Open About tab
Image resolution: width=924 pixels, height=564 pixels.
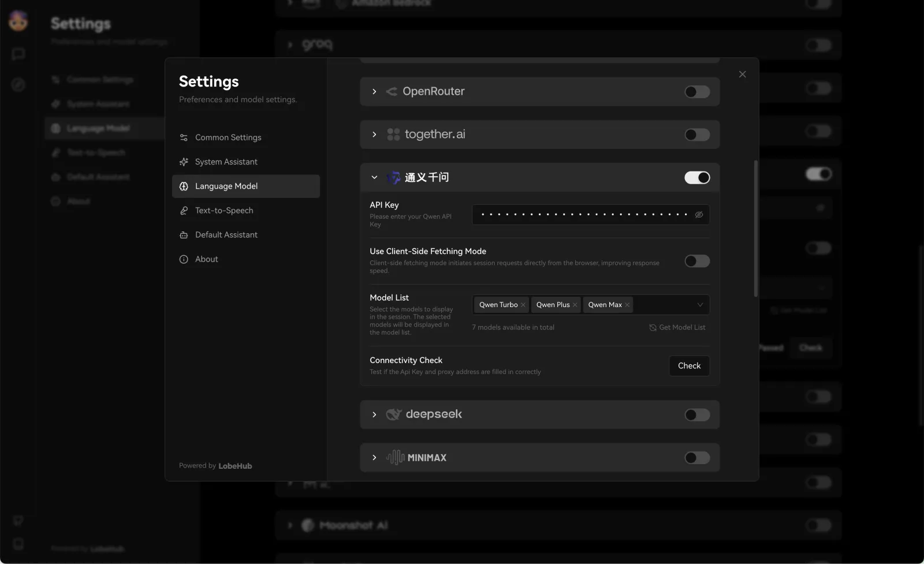point(246,259)
